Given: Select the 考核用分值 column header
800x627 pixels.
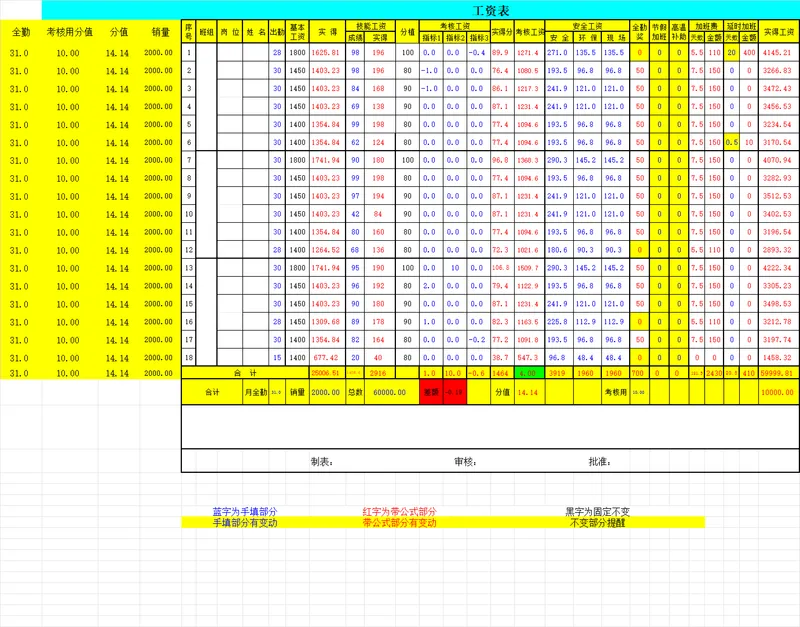Looking at the screenshot, I should pyautogui.click(x=69, y=32).
